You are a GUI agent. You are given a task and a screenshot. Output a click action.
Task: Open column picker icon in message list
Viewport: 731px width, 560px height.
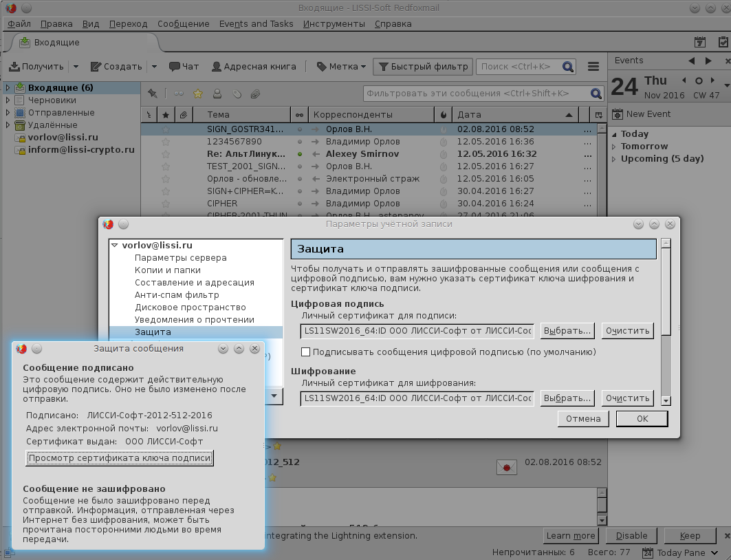pyautogui.click(x=598, y=115)
